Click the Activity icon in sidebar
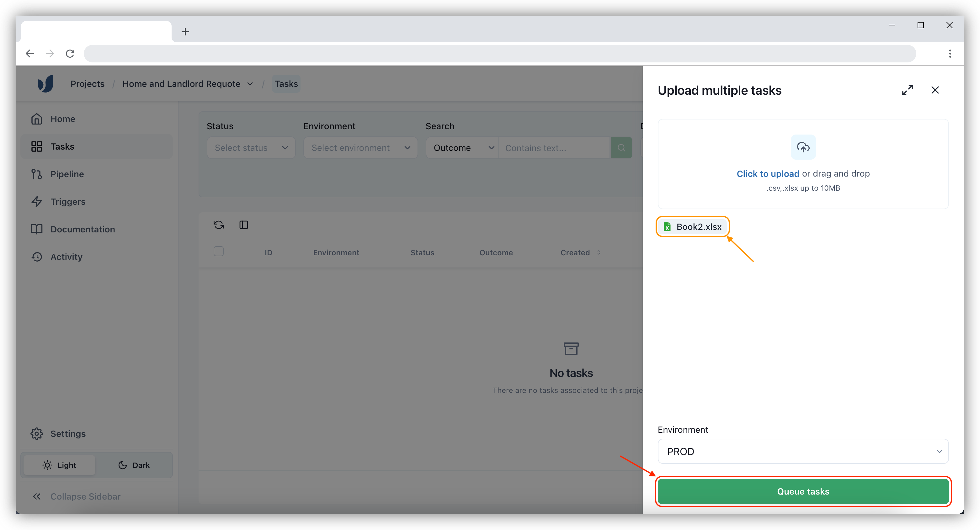980x530 pixels. coord(38,257)
